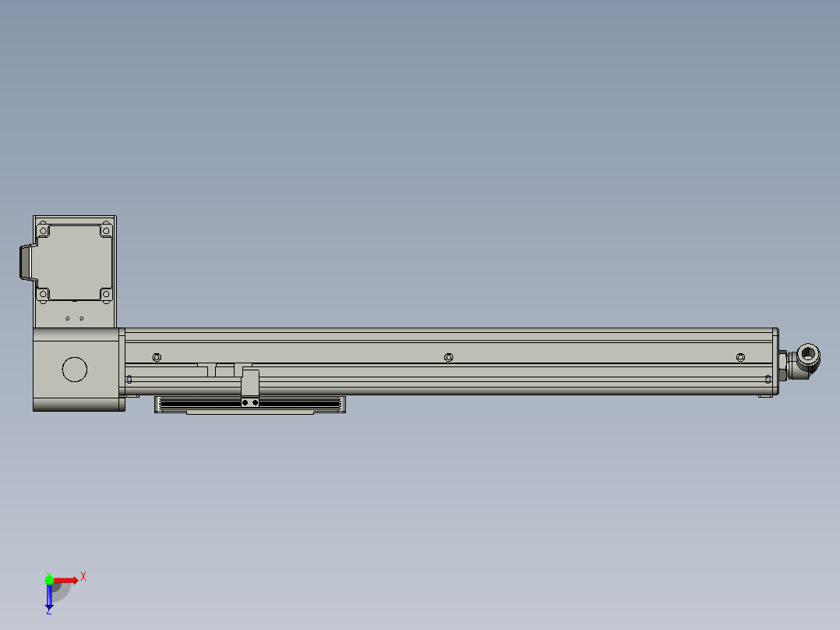Select the large circle on the end block
The width and height of the screenshot is (840, 630).
point(74,369)
